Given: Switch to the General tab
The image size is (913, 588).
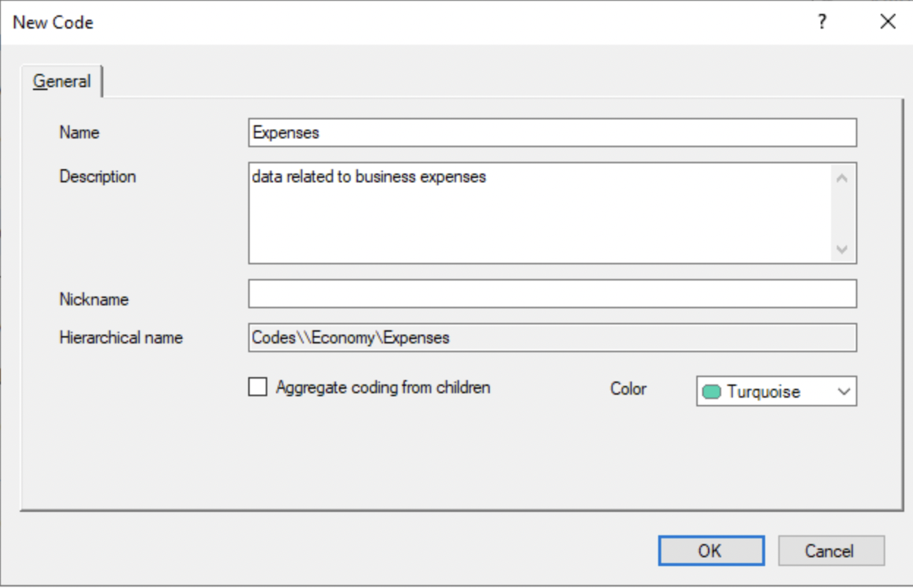Looking at the screenshot, I should [x=61, y=81].
